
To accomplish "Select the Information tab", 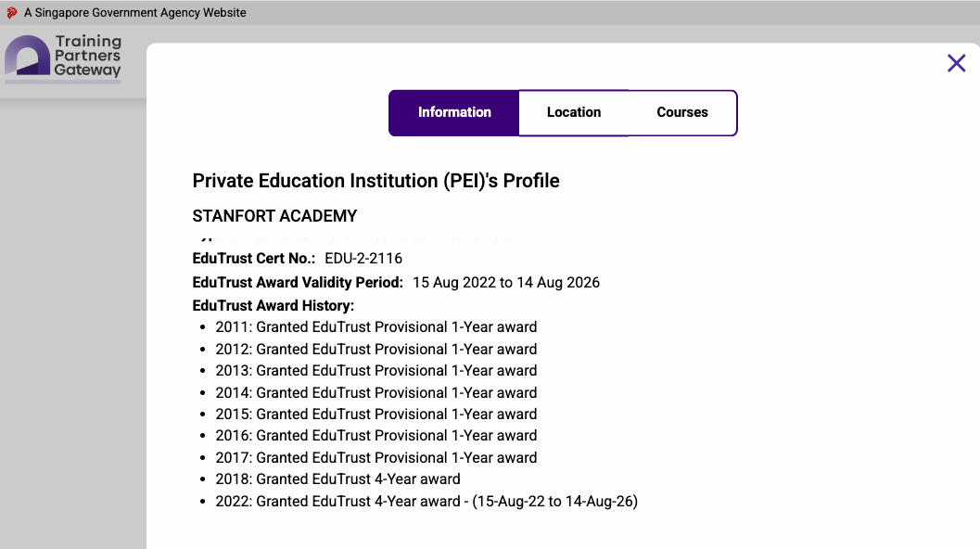I will (454, 112).
